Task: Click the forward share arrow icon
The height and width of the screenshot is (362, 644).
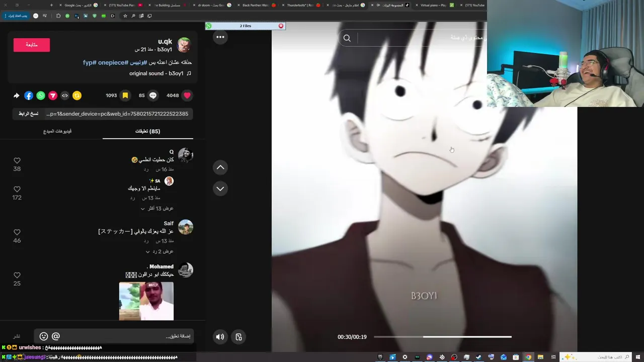Action: pyautogui.click(x=17, y=96)
